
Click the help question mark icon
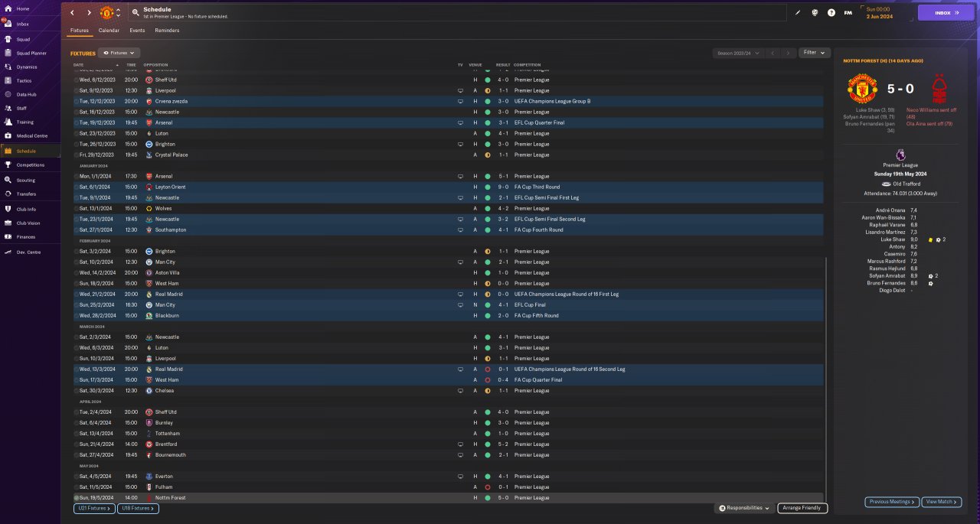831,12
